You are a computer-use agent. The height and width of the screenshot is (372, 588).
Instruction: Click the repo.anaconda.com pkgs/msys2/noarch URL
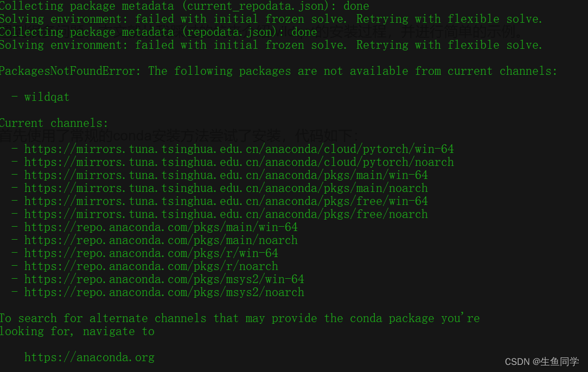coord(164,292)
